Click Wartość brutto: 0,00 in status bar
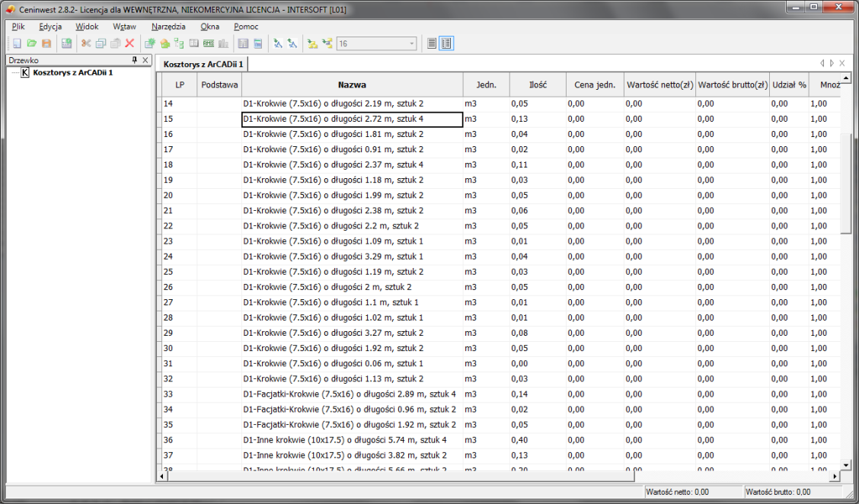 point(778,492)
